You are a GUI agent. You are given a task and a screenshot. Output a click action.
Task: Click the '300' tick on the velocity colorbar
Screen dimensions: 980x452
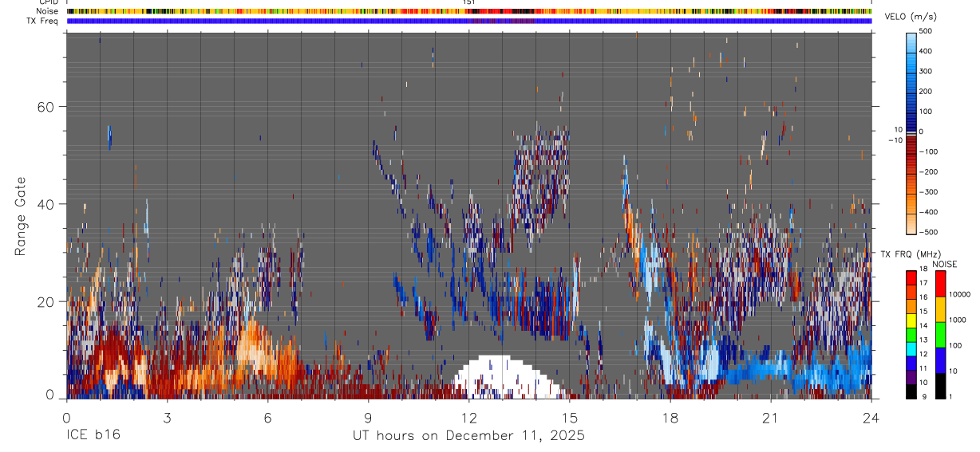point(925,71)
